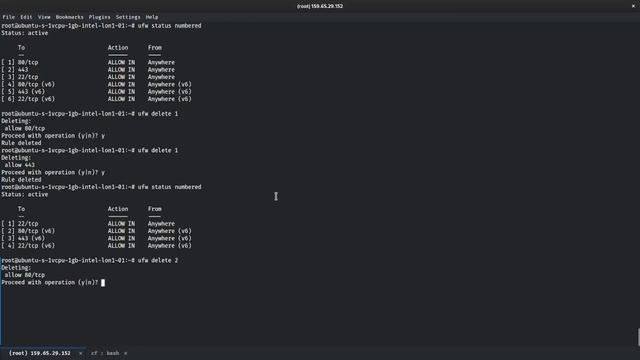
Task: Click the terminal scrollbar handle
Action: pos(638,337)
